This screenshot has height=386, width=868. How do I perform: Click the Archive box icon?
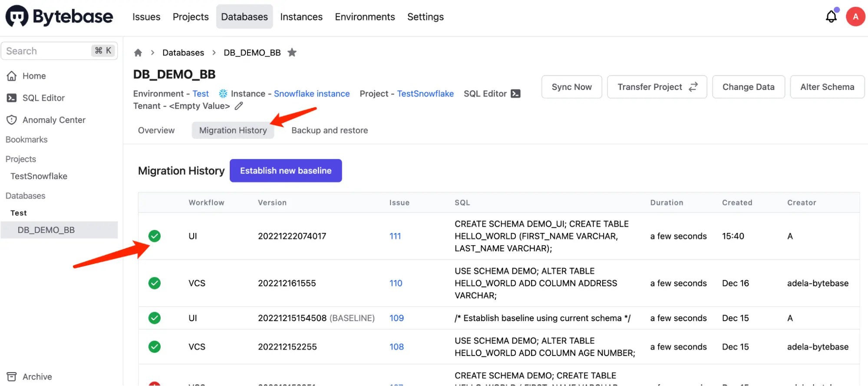12,376
